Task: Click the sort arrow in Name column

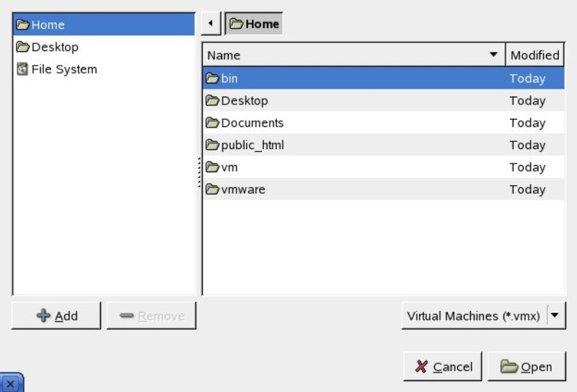Action: pyautogui.click(x=493, y=55)
